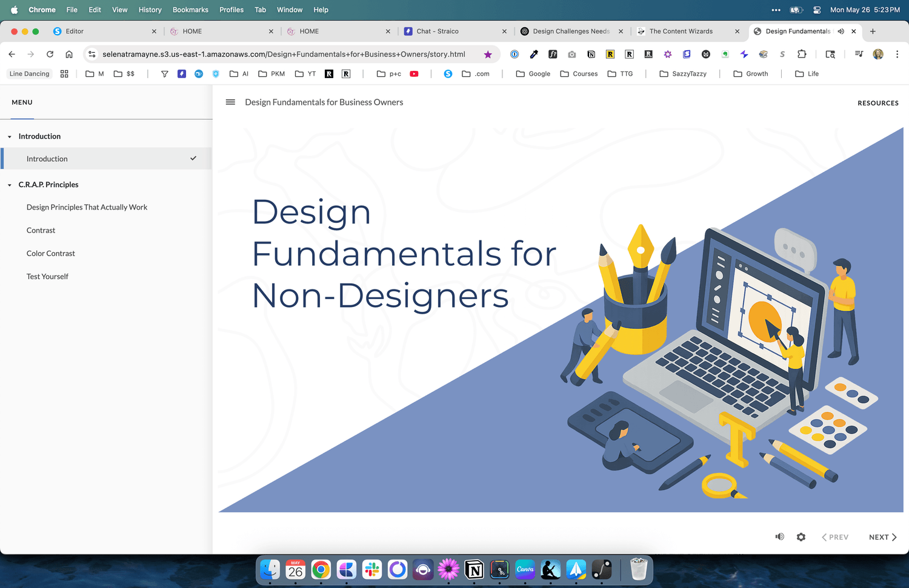Image resolution: width=909 pixels, height=588 pixels.
Task: Go to the NEXT slide
Action: coord(882,537)
